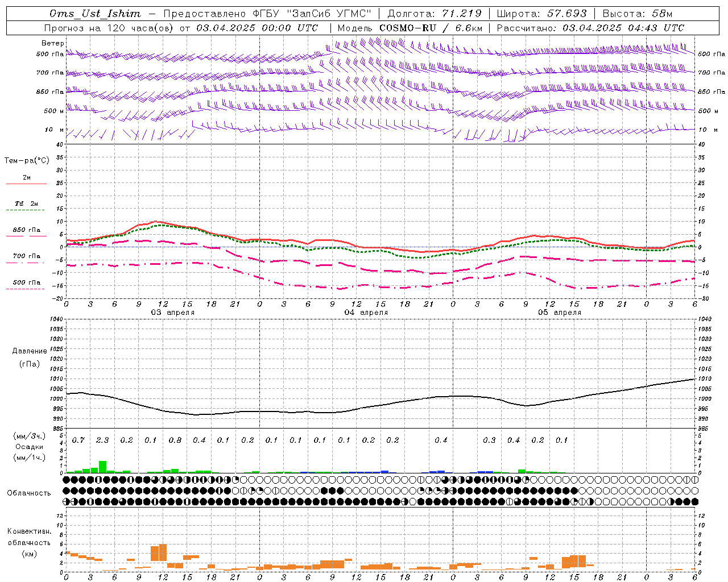Click the tallest orange convective cloud bar on 03 апреля
The image size is (728, 582).
pos(163,552)
